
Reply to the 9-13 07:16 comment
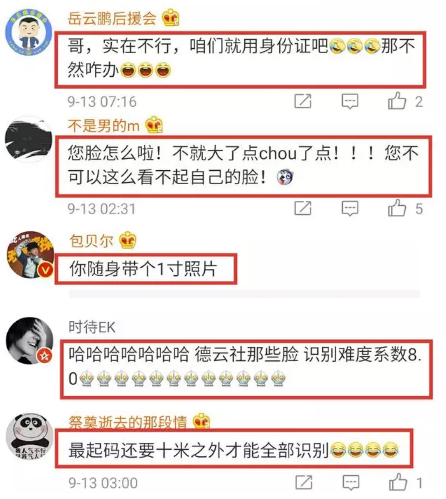click(x=350, y=101)
